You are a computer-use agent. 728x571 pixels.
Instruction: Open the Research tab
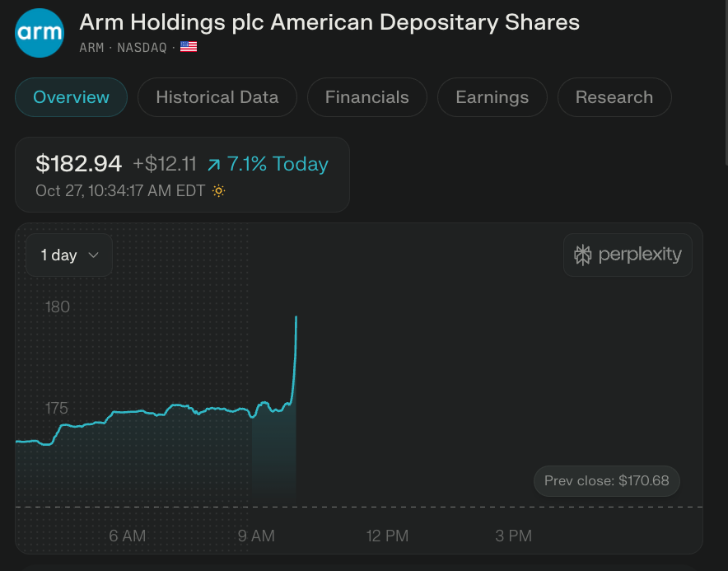click(614, 97)
